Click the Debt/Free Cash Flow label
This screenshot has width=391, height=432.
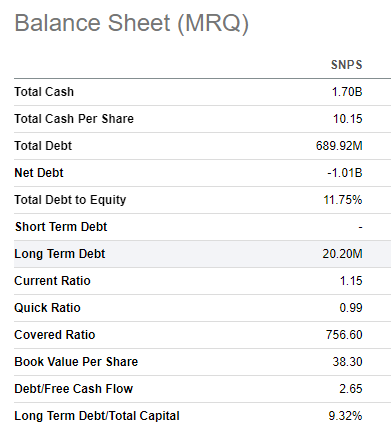coord(74,389)
